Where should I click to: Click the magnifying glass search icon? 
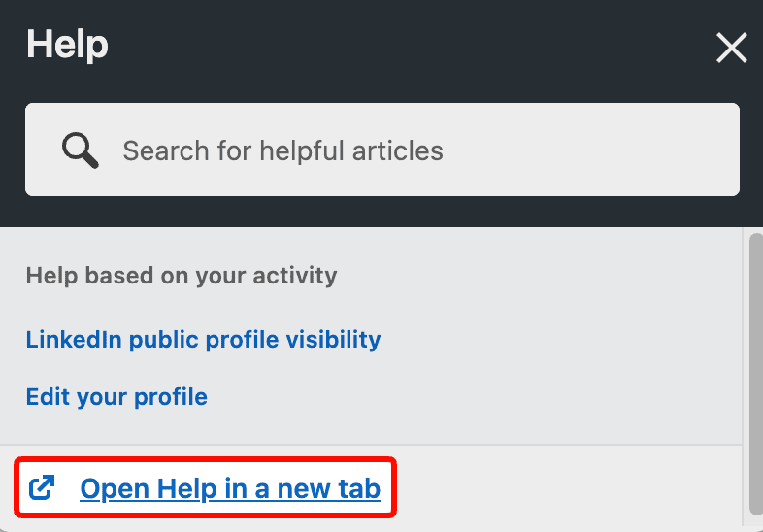pyautogui.click(x=80, y=150)
